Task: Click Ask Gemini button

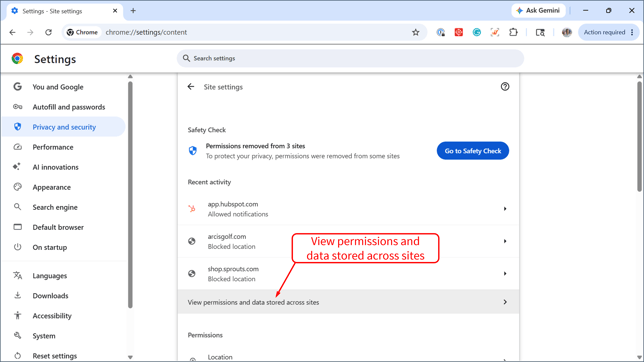Action: pos(538,11)
